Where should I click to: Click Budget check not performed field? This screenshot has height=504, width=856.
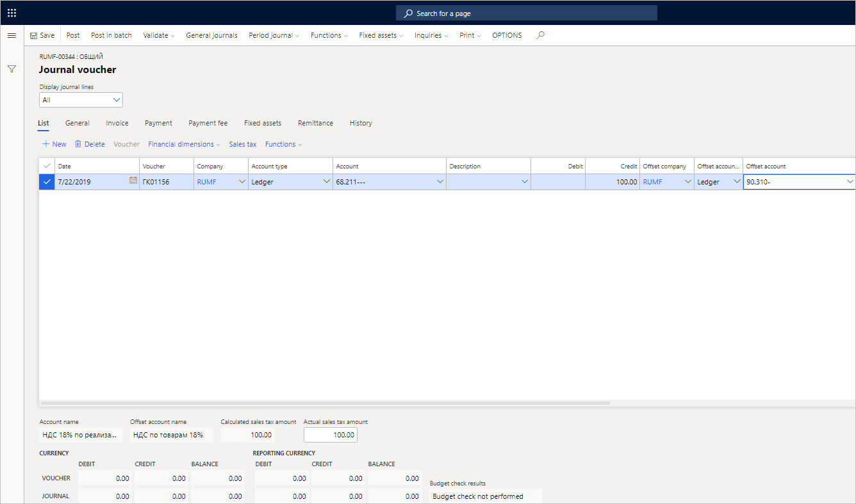486,496
